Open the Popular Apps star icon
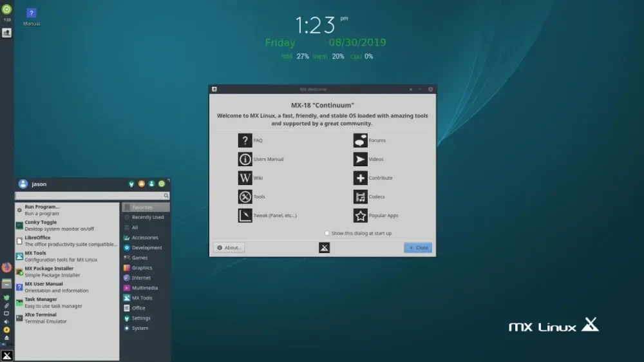644x362 pixels. pos(360,215)
